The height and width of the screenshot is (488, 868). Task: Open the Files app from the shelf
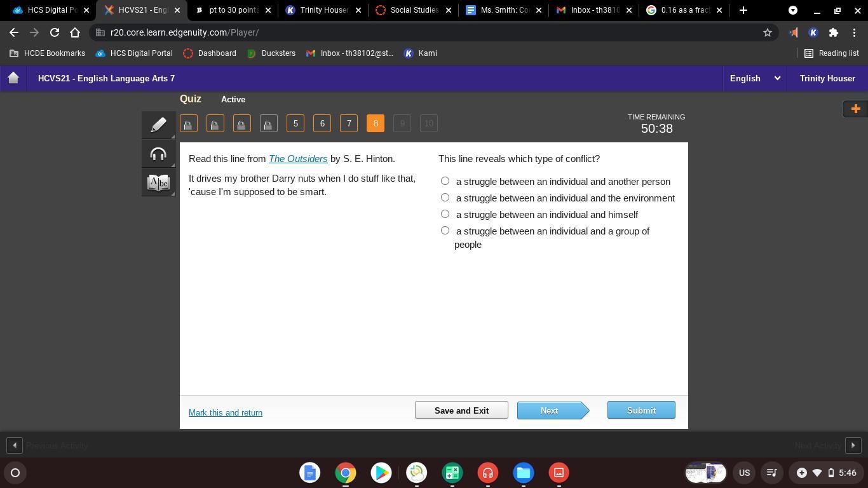coord(524,473)
